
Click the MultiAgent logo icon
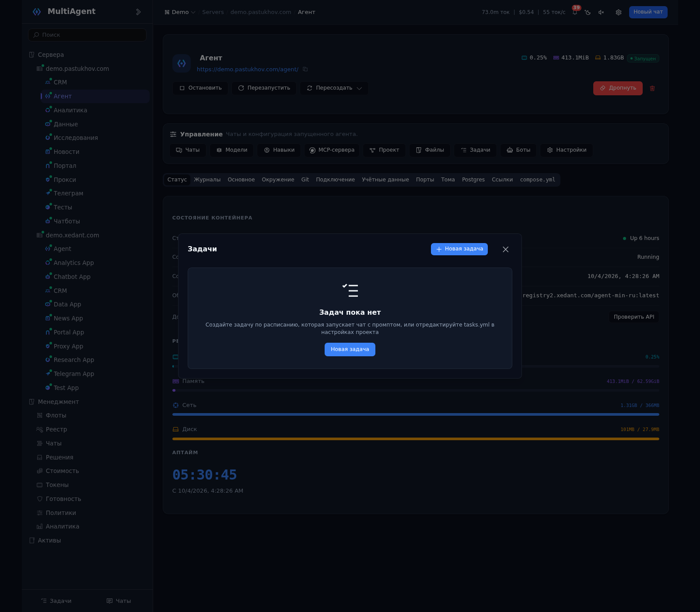(x=37, y=12)
